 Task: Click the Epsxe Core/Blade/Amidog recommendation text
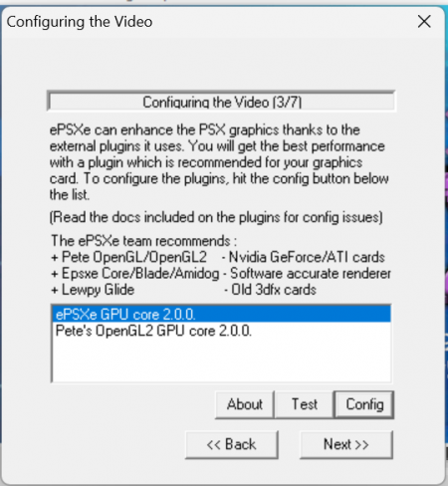click(x=135, y=274)
